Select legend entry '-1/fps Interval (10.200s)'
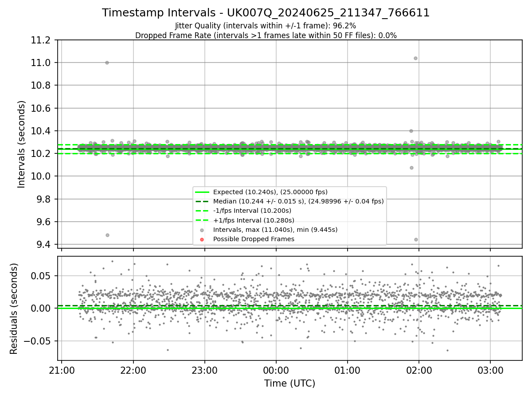The image size is (532, 399). coord(252,211)
